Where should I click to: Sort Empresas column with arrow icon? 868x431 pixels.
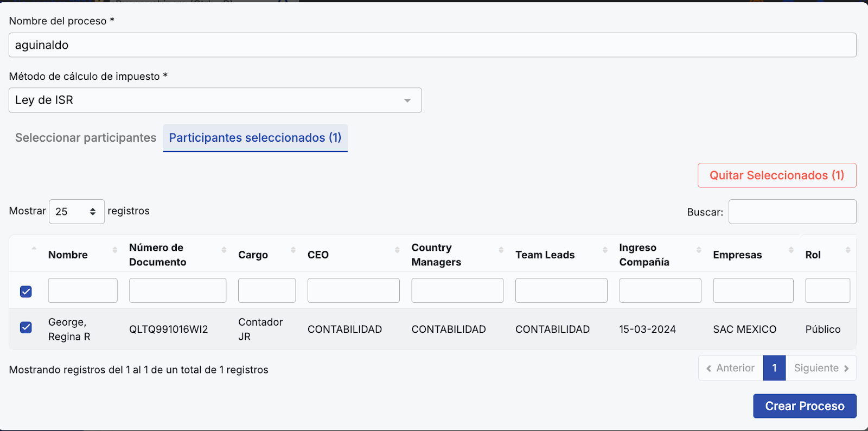(791, 250)
